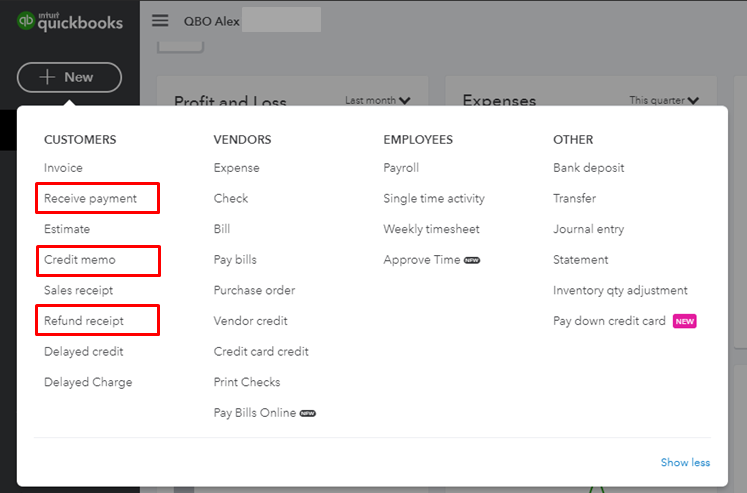The image size is (747, 493).
Task: Click the Show less link
Action: (686, 463)
